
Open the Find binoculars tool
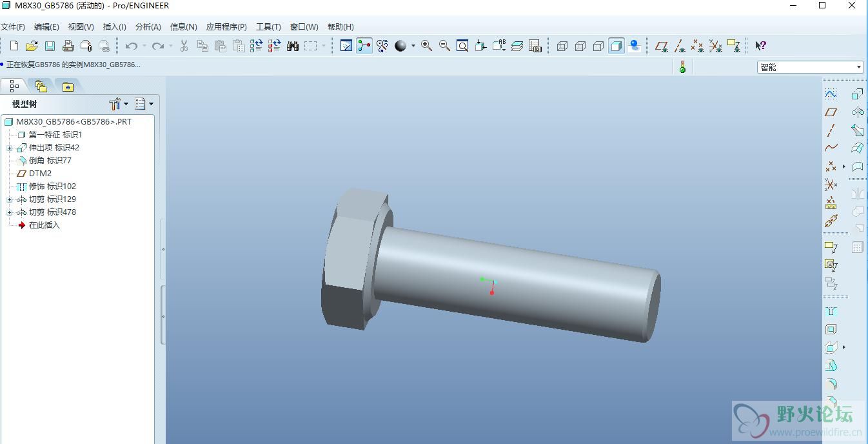pos(292,46)
